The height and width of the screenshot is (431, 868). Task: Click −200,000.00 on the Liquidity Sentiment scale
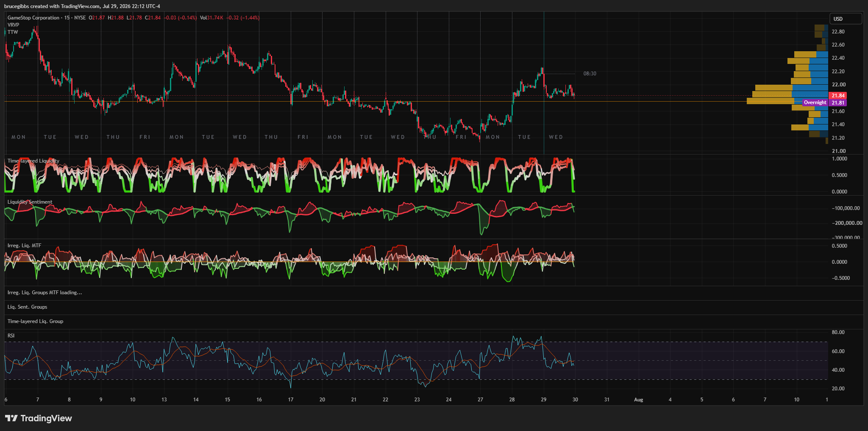846,223
